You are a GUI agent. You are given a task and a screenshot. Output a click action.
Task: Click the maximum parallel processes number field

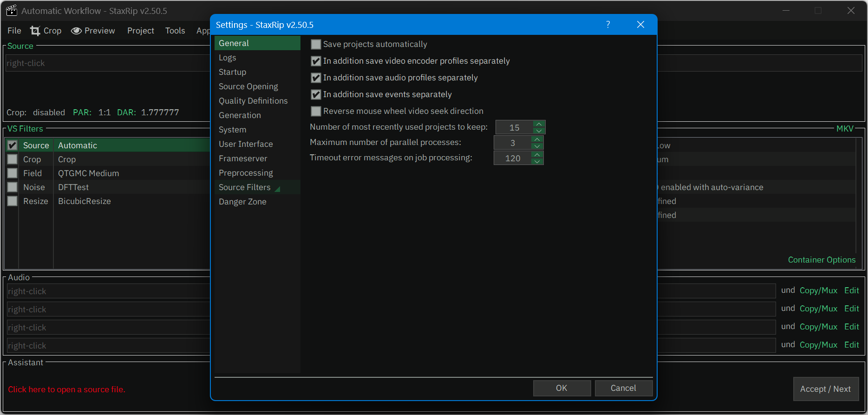513,143
